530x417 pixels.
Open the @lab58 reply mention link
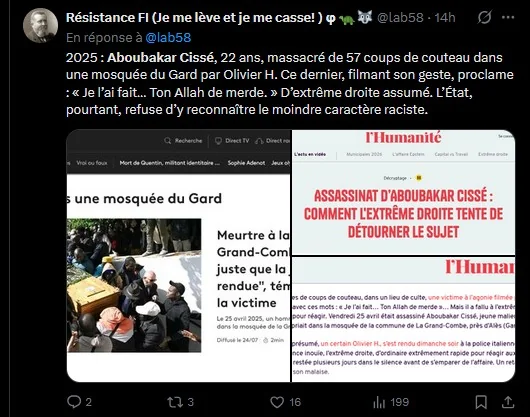[168, 38]
